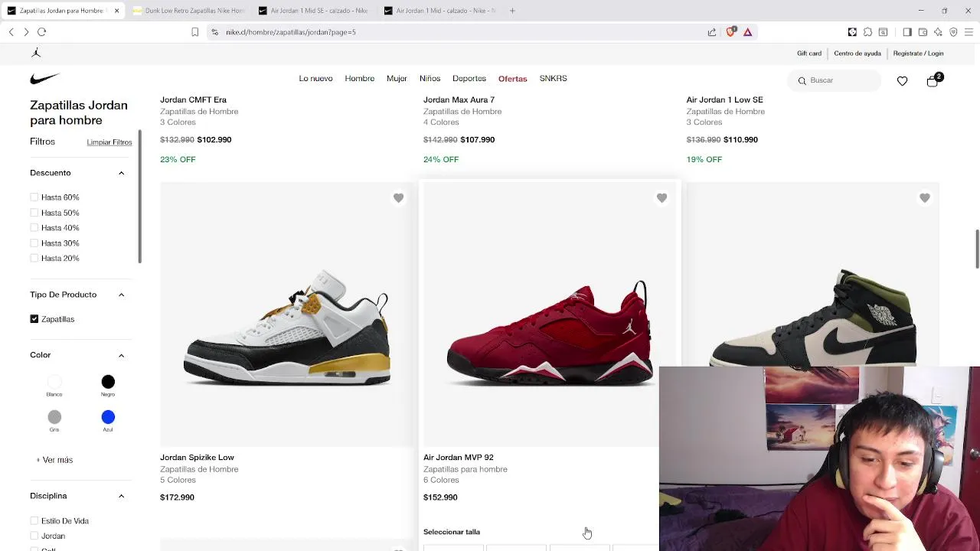Image resolution: width=980 pixels, height=551 pixels.
Task: Check the Hasta 60% discount filter
Action: tap(34, 197)
